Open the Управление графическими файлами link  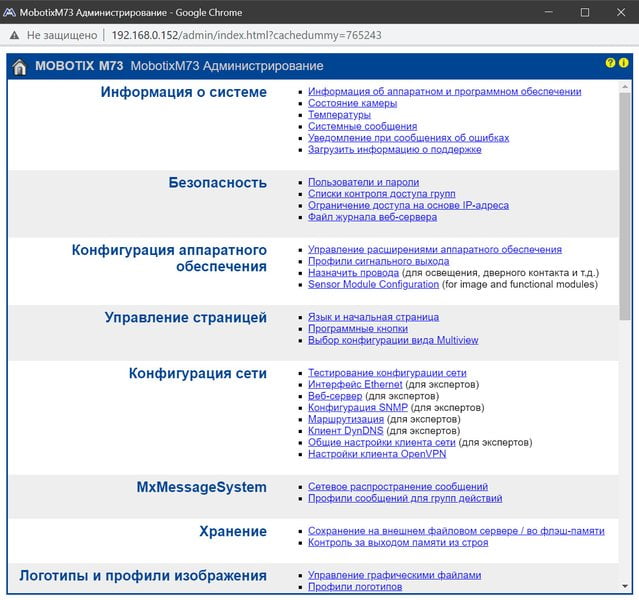(x=394, y=575)
